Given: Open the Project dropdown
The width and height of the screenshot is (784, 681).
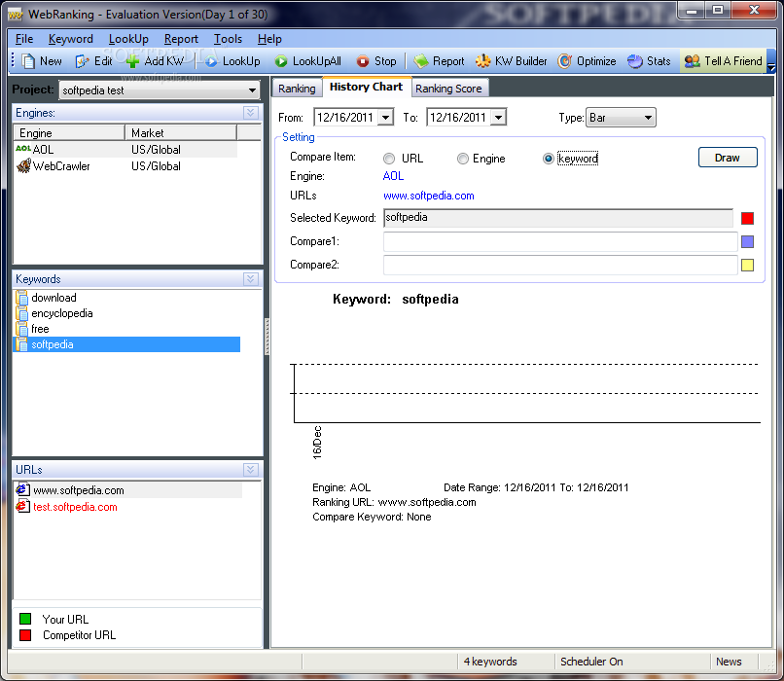Looking at the screenshot, I should [252, 90].
